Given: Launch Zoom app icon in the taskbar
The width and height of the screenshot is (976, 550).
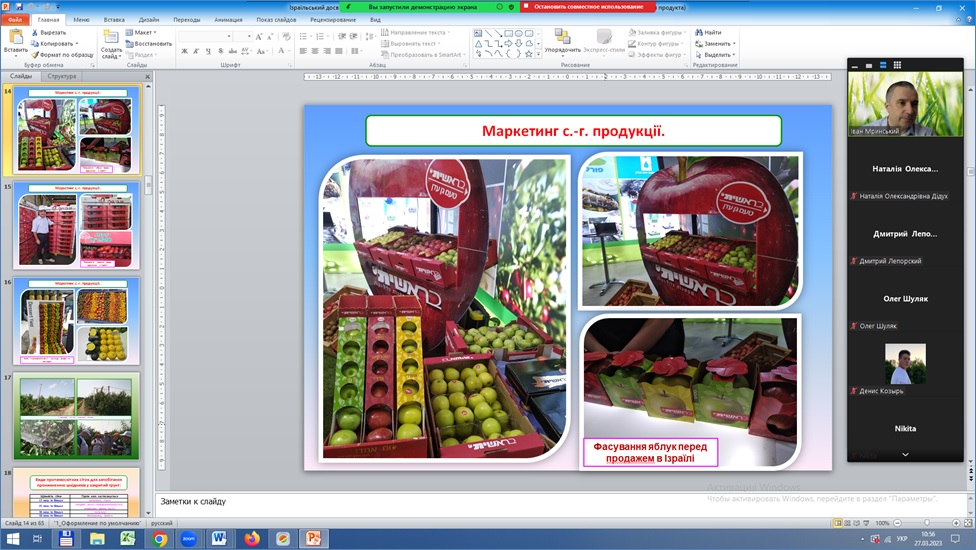Looking at the screenshot, I should click(x=189, y=539).
